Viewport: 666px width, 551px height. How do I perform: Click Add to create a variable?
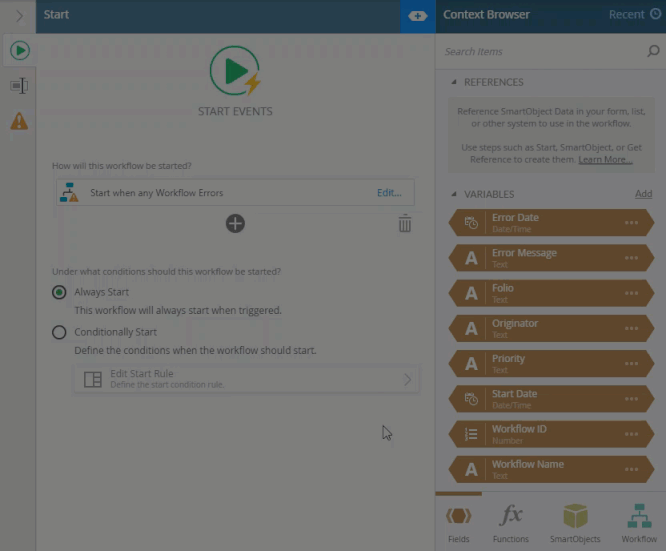click(643, 194)
